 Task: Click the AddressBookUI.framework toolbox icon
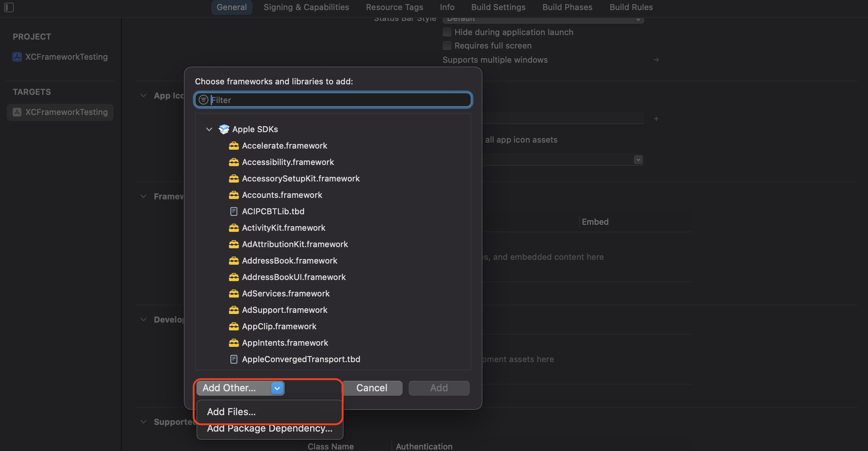point(234,277)
